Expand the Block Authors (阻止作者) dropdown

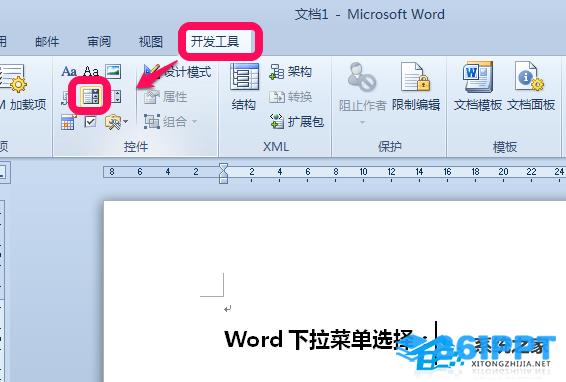(x=362, y=93)
